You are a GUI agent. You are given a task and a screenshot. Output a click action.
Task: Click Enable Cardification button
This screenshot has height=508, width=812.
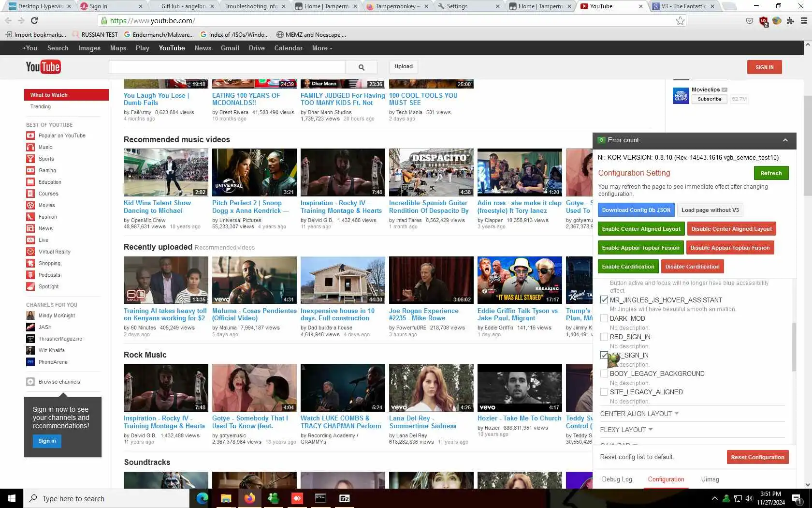(628, 267)
